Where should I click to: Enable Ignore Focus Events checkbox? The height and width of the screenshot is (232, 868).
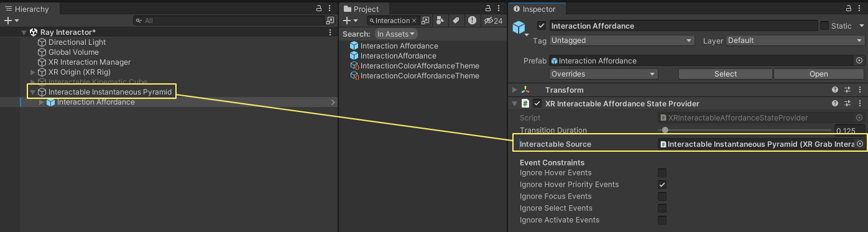[662, 197]
